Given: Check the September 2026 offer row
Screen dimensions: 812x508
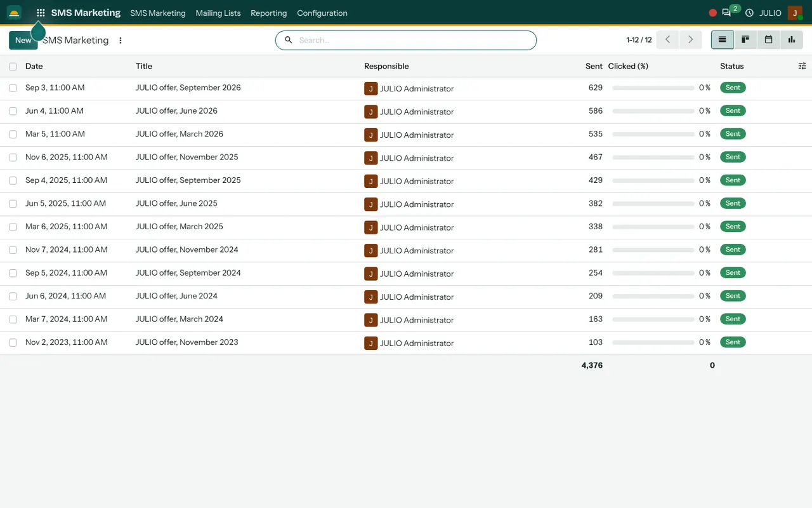Looking at the screenshot, I should pos(13,88).
